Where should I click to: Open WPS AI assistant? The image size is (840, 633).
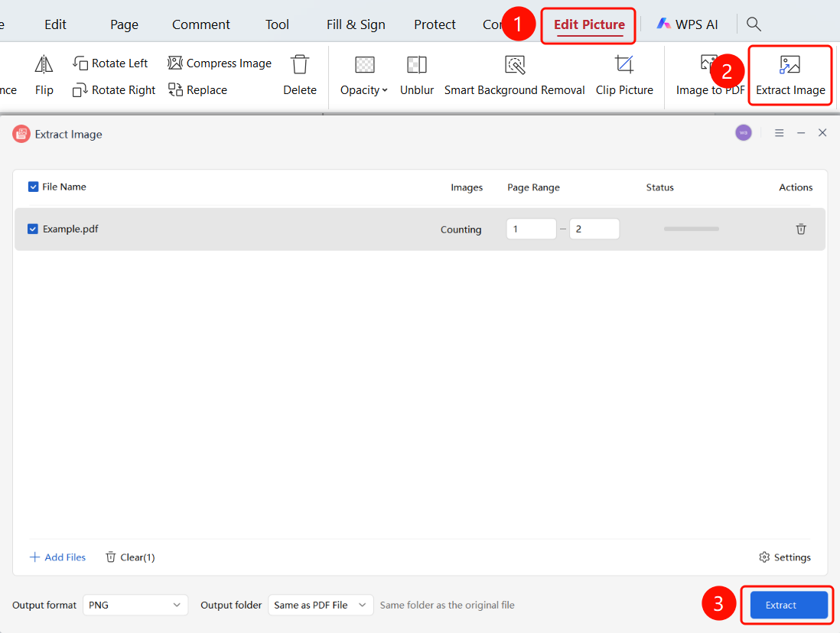click(x=687, y=24)
